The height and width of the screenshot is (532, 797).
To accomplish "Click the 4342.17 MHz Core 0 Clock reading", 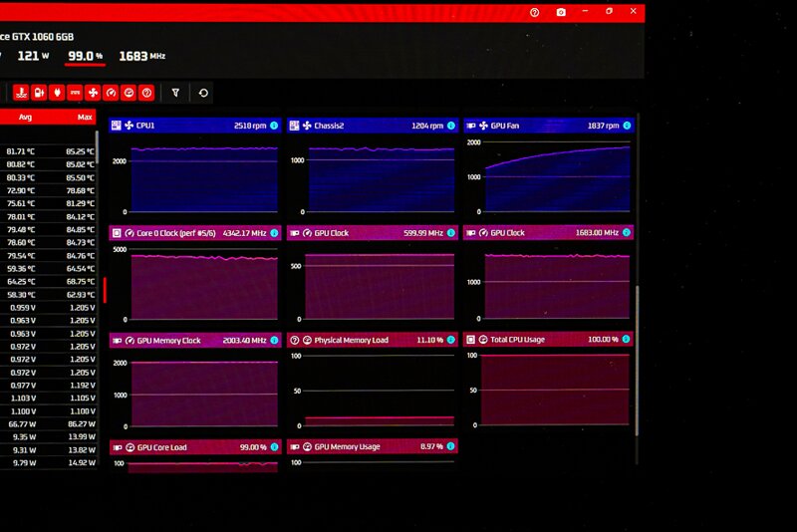I will (x=244, y=233).
